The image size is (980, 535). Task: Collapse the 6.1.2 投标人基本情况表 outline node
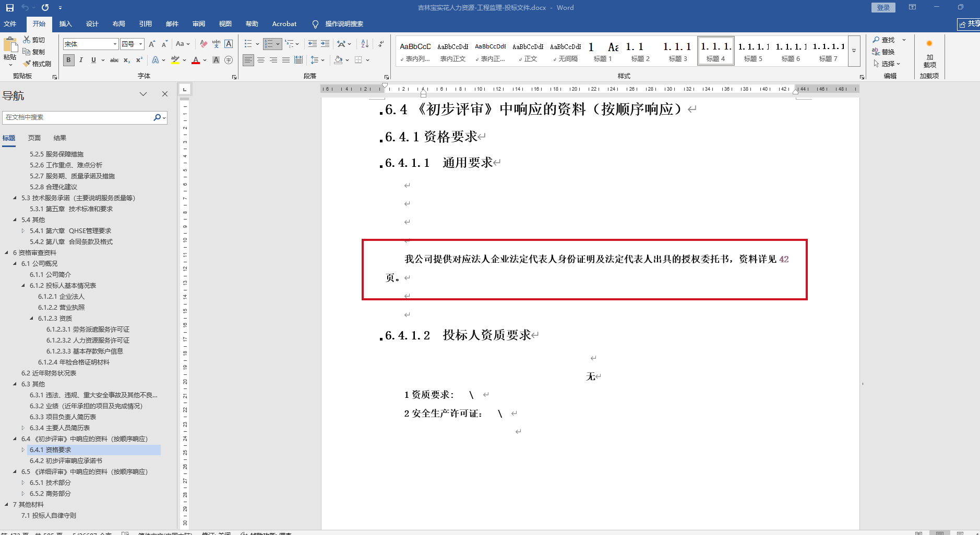pyautogui.click(x=23, y=286)
